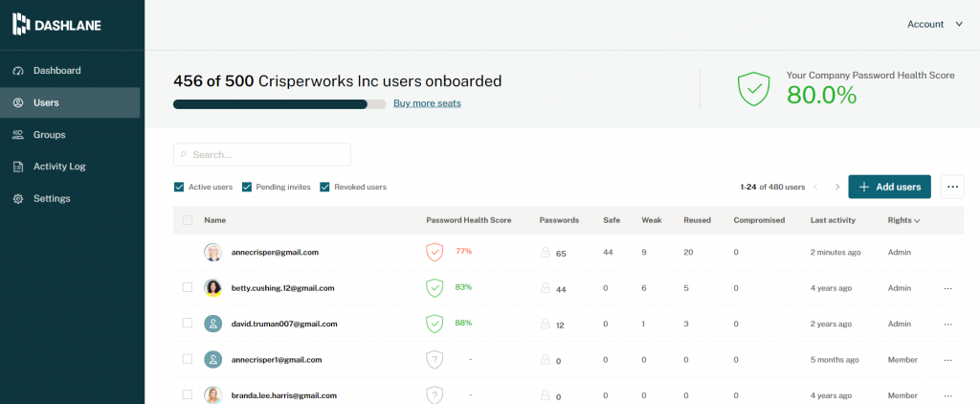This screenshot has height=404, width=980.
Task: Open Users section in sidebar
Action: 70,102
